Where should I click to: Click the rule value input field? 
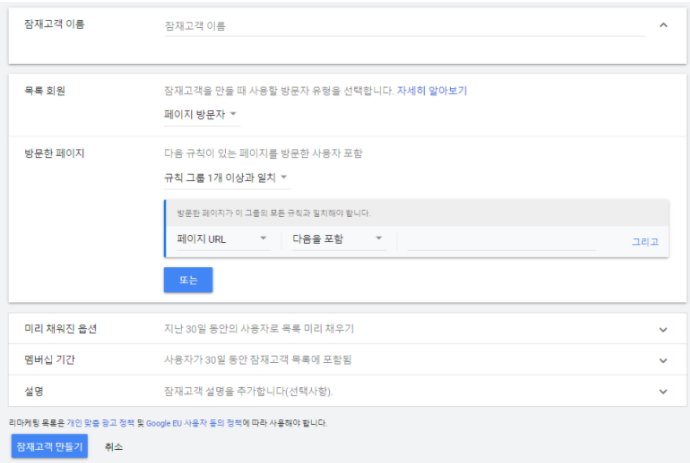501,241
